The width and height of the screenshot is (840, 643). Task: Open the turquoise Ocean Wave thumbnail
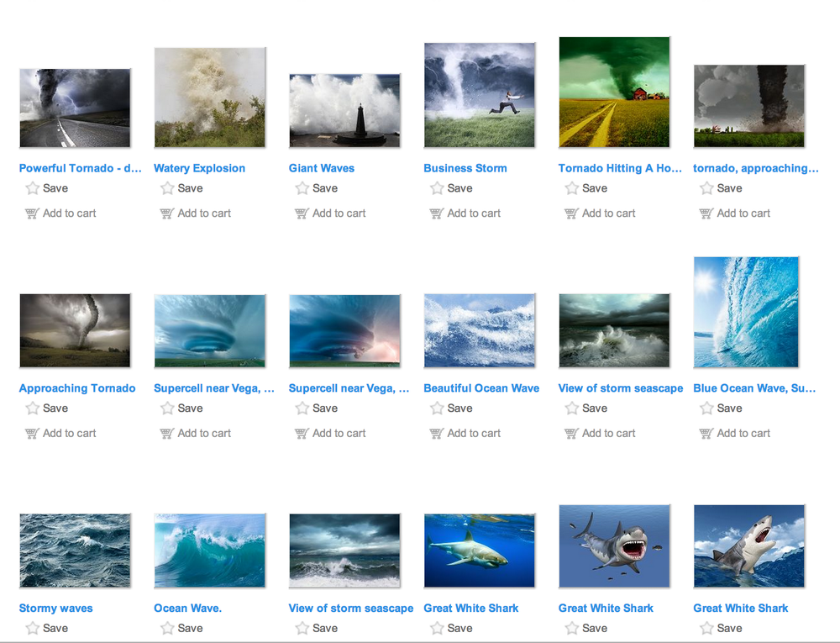[x=210, y=551]
